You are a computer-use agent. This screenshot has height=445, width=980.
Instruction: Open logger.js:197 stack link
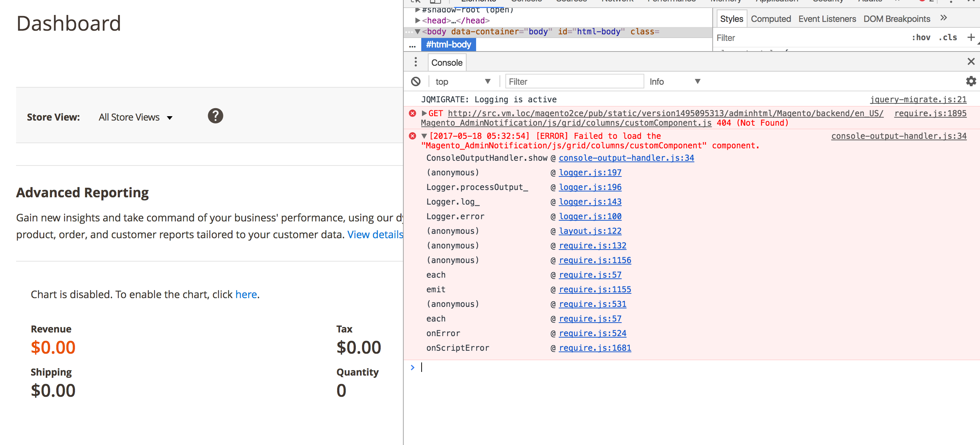(590, 172)
